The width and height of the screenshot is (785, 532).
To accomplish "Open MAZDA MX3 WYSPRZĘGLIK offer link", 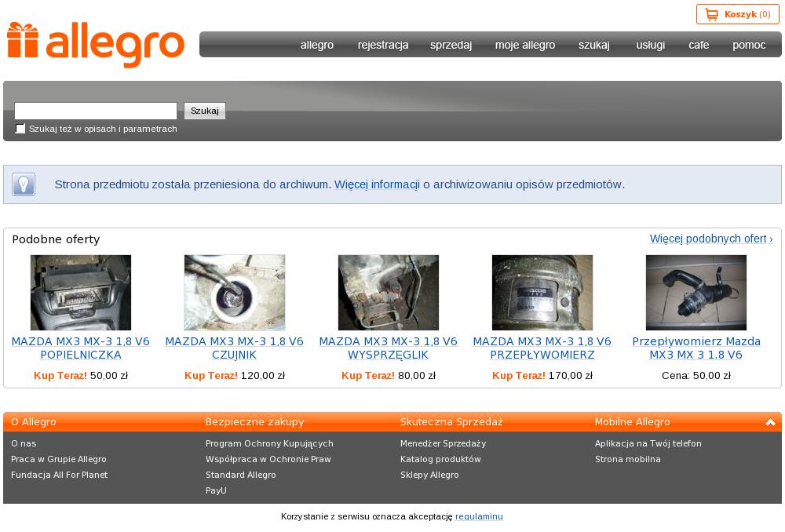I will [x=389, y=348].
